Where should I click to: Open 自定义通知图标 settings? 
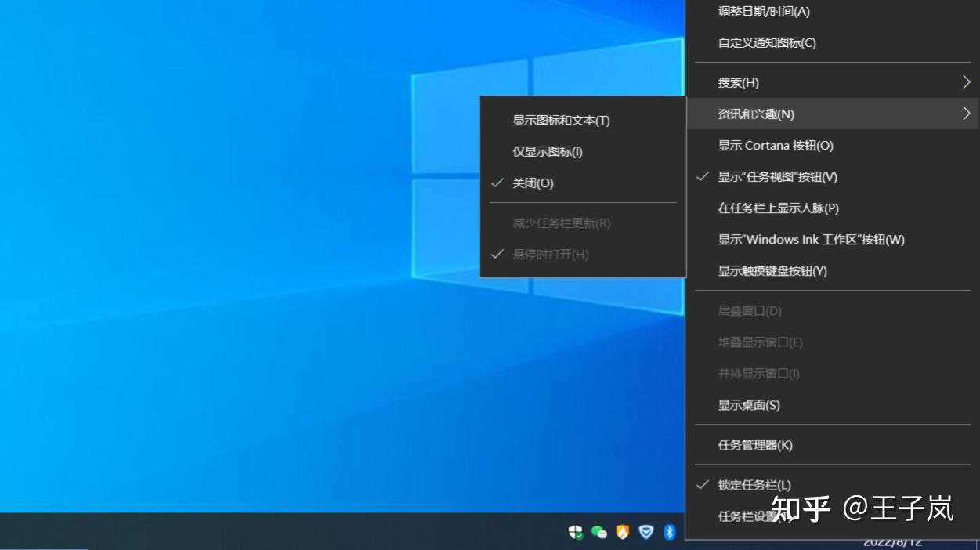pyautogui.click(x=764, y=43)
